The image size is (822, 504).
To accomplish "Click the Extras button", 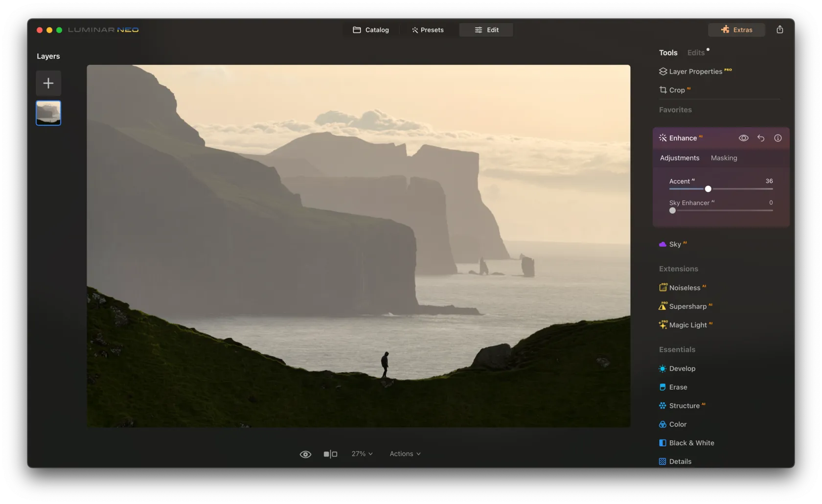I will point(736,30).
